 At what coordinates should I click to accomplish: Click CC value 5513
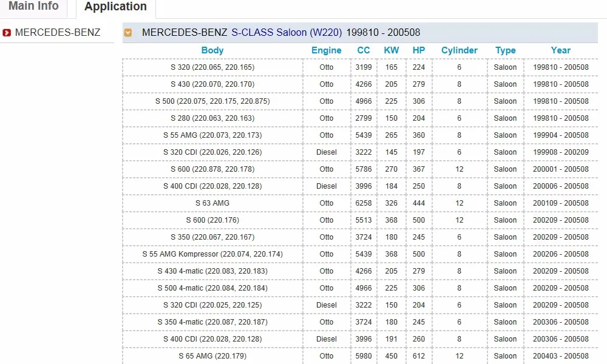point(364,220)
